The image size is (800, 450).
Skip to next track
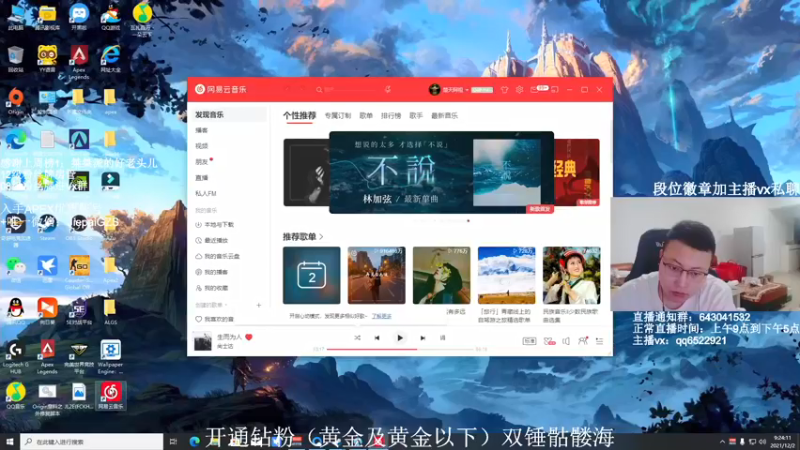422,338
